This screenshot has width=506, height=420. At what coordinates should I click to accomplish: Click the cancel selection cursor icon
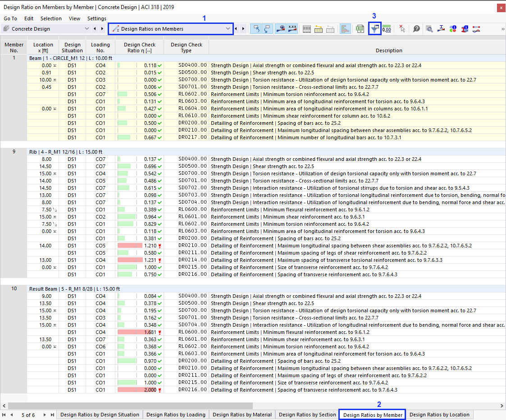coord(402,29)
